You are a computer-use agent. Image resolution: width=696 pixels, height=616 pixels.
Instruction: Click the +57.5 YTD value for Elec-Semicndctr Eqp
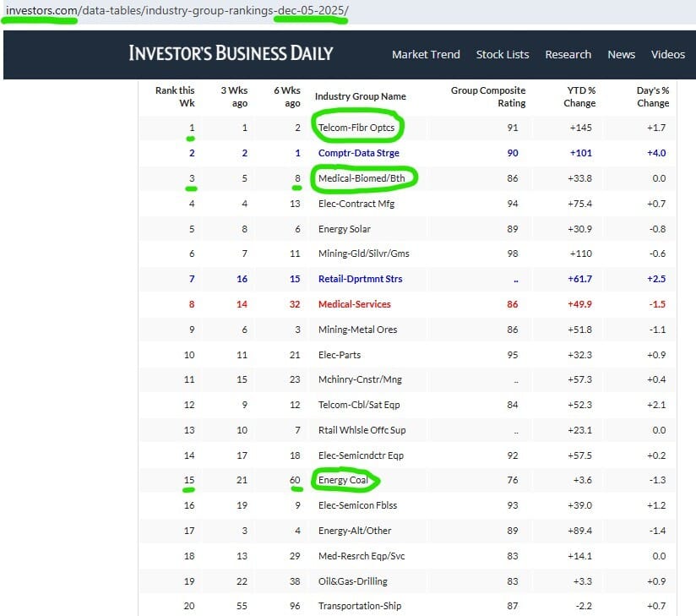click(579, 455)
